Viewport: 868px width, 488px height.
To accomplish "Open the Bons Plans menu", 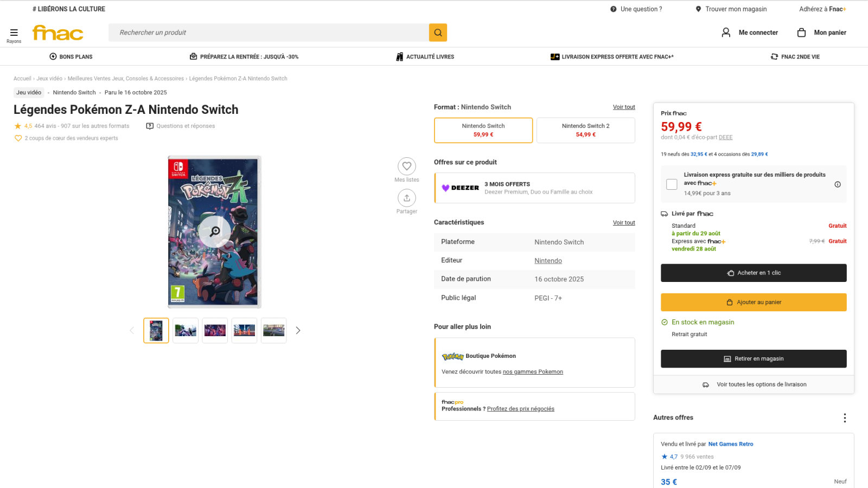I will (x=71, y=57).
